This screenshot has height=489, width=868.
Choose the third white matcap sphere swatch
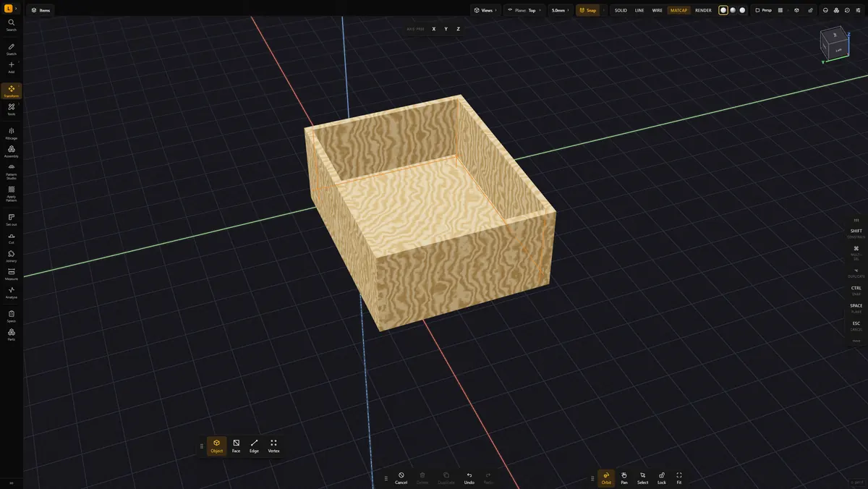point(742,10)
